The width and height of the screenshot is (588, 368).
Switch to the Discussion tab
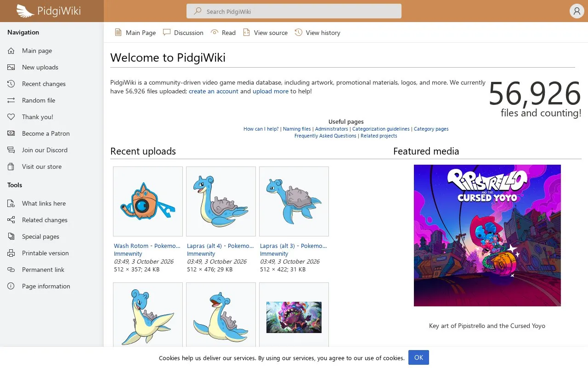[183, 33]
